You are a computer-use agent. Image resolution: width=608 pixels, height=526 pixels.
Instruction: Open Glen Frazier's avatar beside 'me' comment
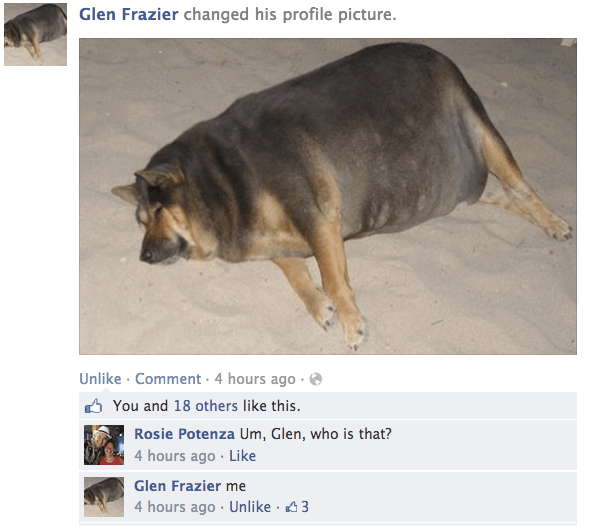(x=104, y=497)
